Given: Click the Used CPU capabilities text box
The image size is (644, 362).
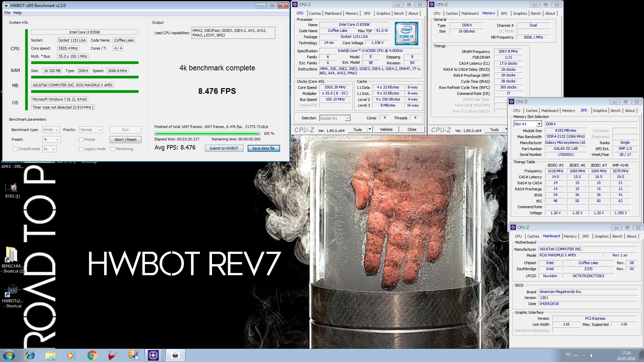Looking at the screenshot, I should click(233, 33).
